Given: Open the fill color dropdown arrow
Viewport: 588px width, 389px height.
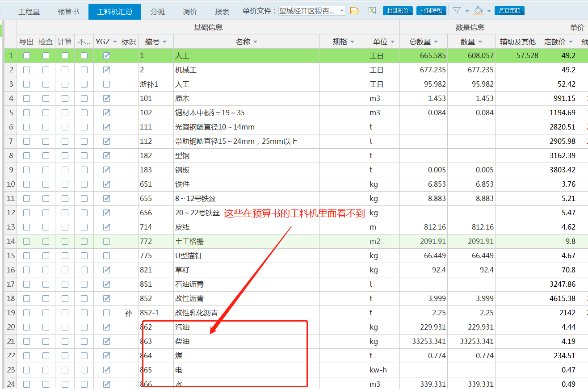Looking at the screenshot, I should pos(489,11).
